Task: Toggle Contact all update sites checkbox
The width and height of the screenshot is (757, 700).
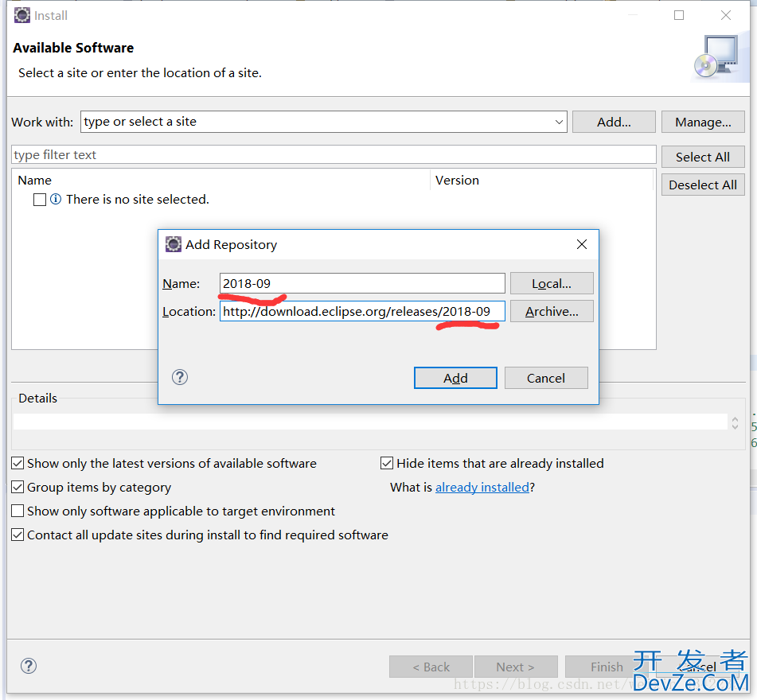Action: 18,535
